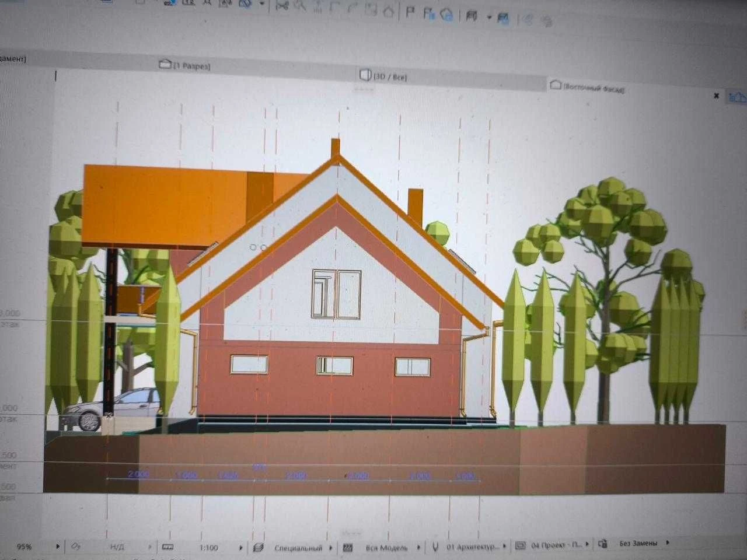Open the dropdown arrow after Без Замены
747x560 pixels.
(668, 542)
